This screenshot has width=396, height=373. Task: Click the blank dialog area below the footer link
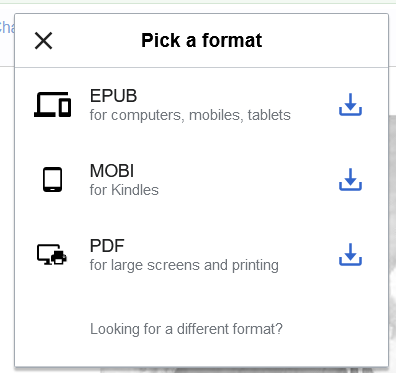click(202, 353)
